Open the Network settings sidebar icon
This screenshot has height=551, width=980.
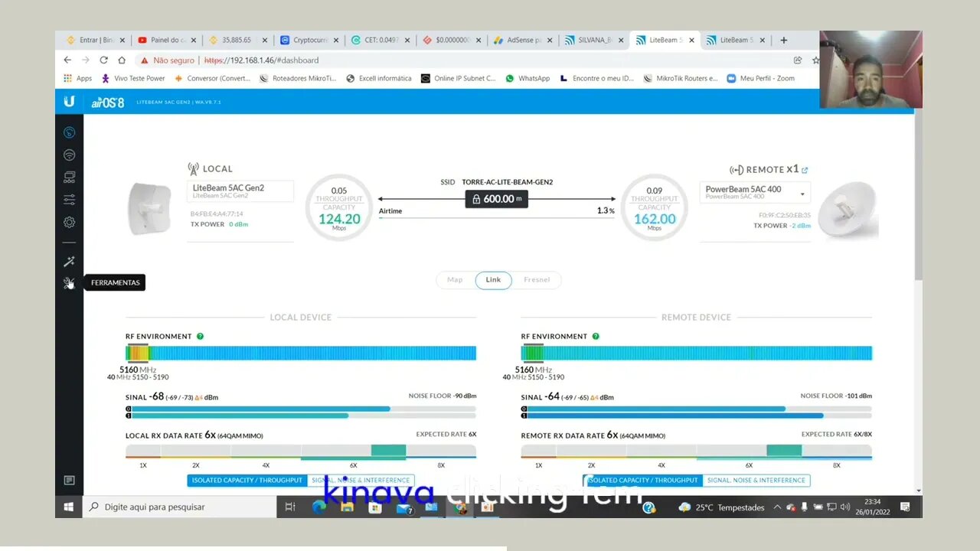tap(69, 178)
